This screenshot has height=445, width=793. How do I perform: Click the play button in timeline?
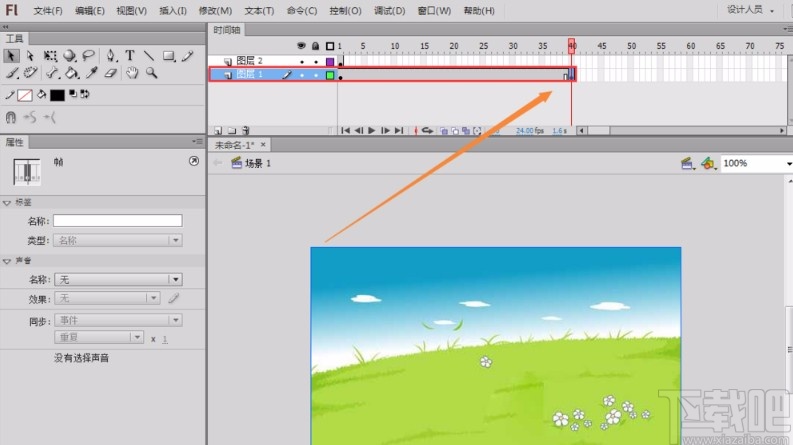tap(372, 130)
